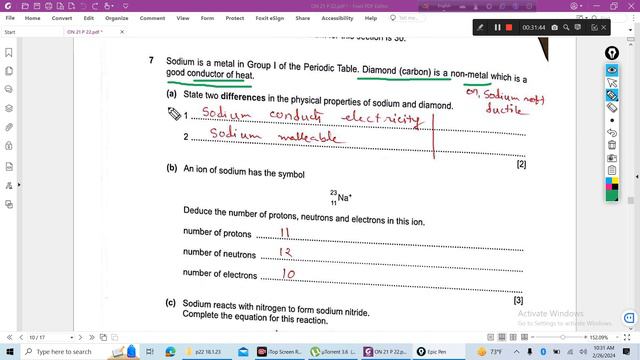Click the Epic Pen brush size dot
The image size is (640, 360).
[x=611, y=120]
